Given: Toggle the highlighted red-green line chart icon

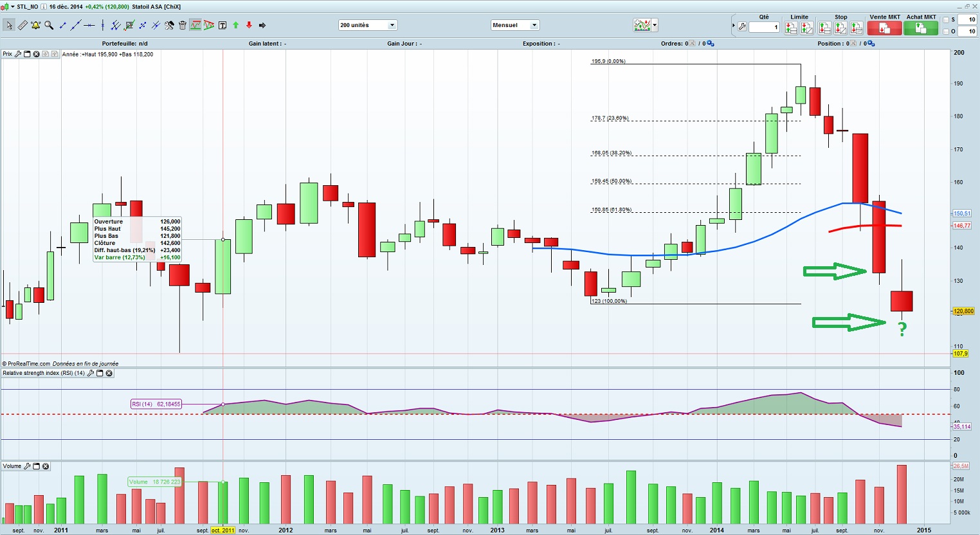Looking at the screenshot, I should coord(195,25).
